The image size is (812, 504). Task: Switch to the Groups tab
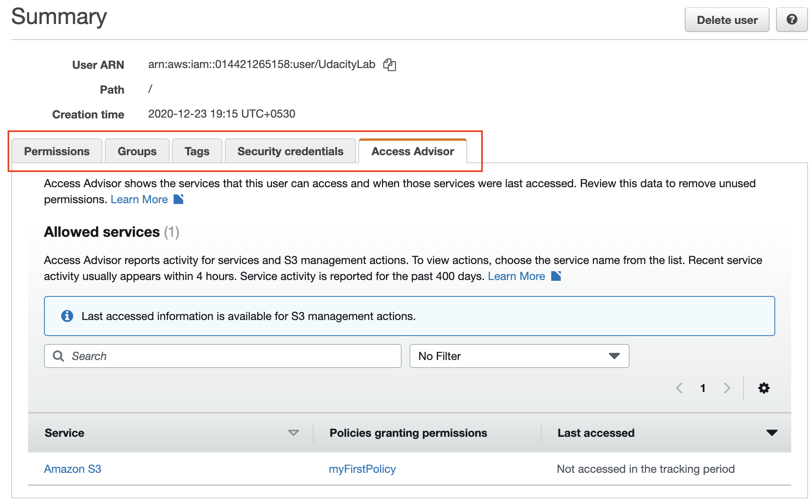point(137,151)
